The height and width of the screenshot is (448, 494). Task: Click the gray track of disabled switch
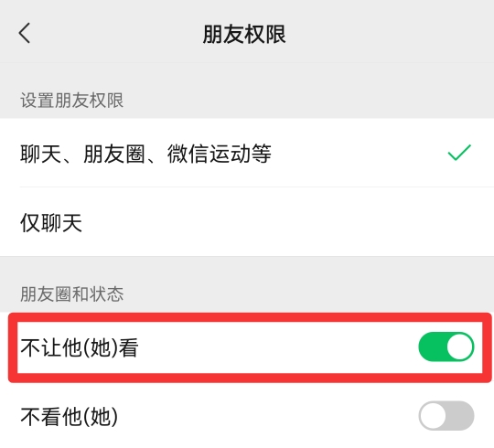coord(460,416)
